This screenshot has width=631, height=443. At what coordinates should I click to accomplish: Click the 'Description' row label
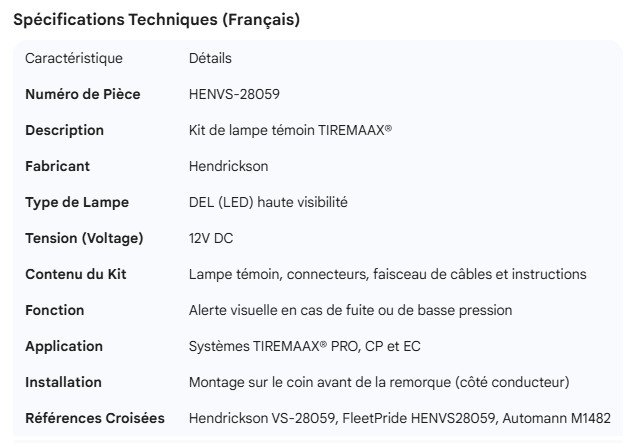pyautogui.click(x=64, y=130)
